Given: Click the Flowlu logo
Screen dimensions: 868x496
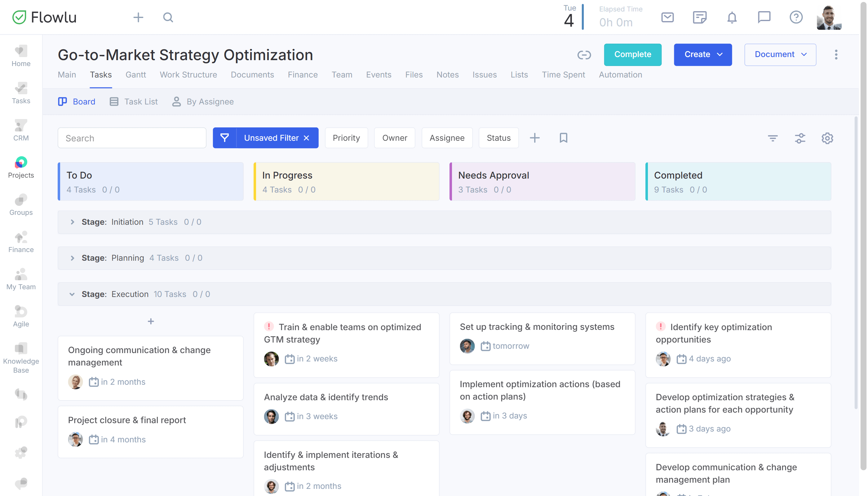Looking at the screenshot, I should pos(44,17).
